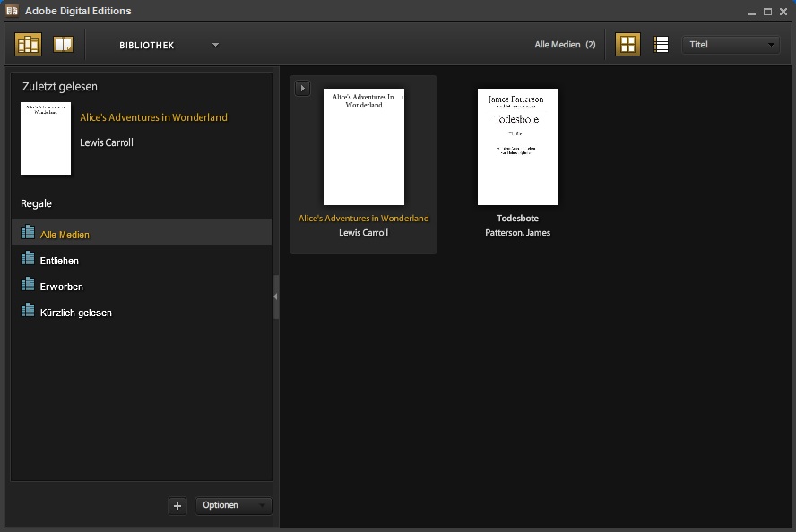796x532 pixels.
Task: Collapse the left sidebar panel arrow
Action: pyautogui.click(x=276, y=296)
